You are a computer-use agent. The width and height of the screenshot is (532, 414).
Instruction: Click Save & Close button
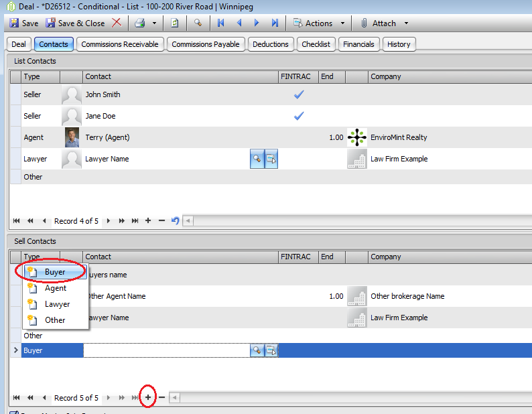click(75, 23)
